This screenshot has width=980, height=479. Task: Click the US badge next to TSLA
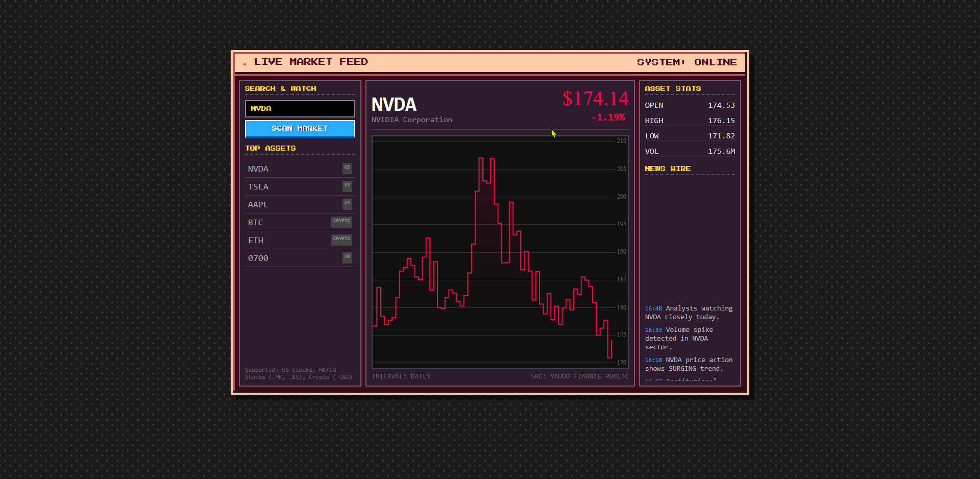click(x=347, y=185)
